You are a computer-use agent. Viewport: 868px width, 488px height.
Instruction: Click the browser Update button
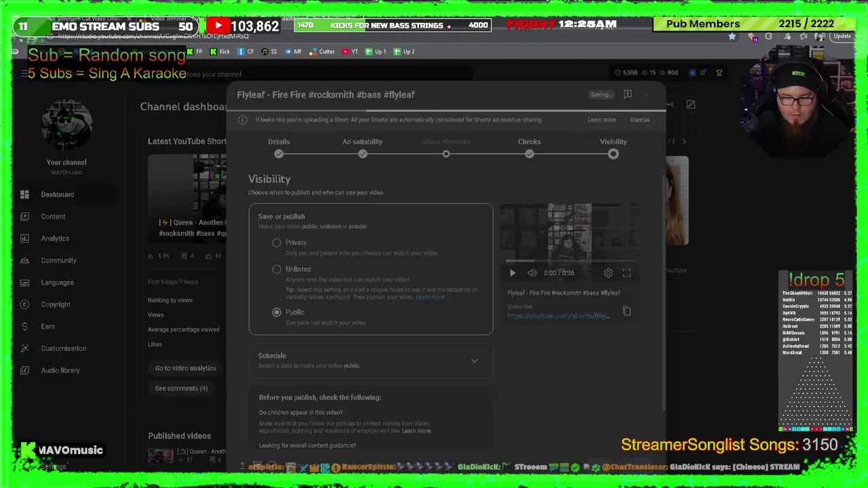[x=842, y=37]
